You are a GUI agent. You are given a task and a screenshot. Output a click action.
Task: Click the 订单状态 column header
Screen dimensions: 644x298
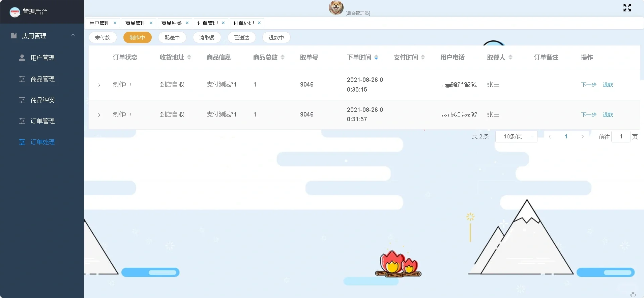point(125,58)
